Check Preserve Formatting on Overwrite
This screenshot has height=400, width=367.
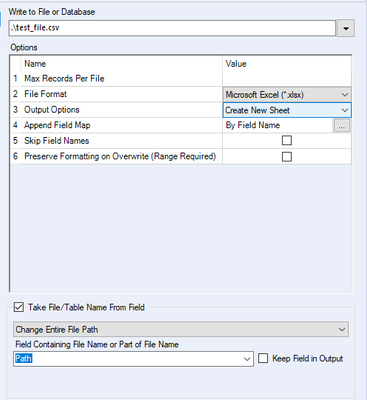point(287,156)
